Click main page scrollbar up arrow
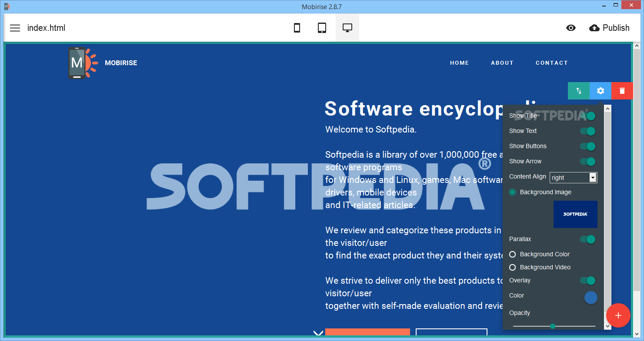 (637, 46)
